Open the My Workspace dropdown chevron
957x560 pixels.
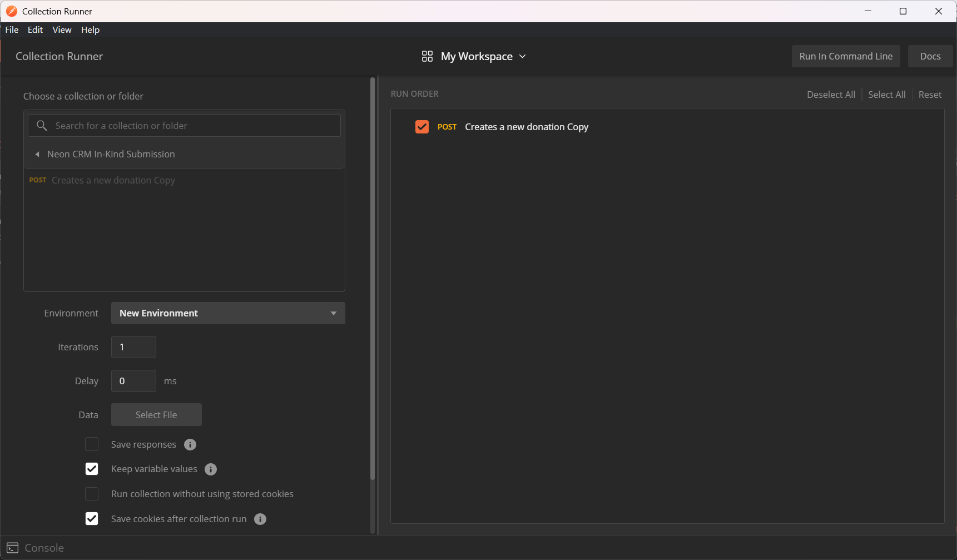click(x=522, y=56)
